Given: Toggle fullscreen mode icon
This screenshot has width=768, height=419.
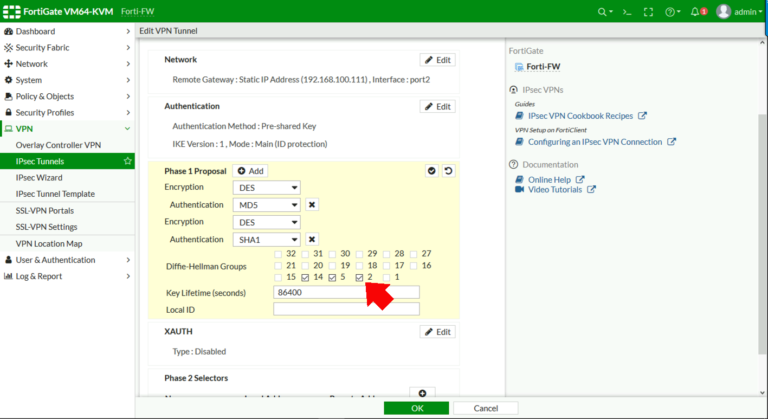Looking at the screenshot, I should click(648, 12).
